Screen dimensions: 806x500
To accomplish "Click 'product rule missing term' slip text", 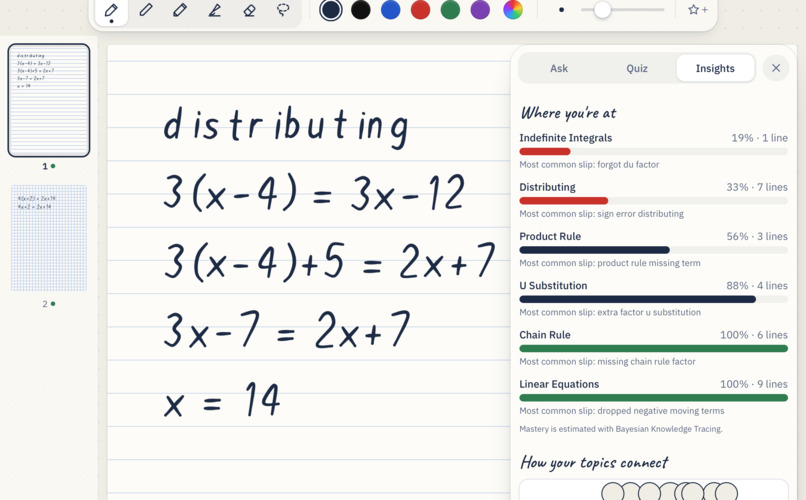I will (x=649, y=263).
